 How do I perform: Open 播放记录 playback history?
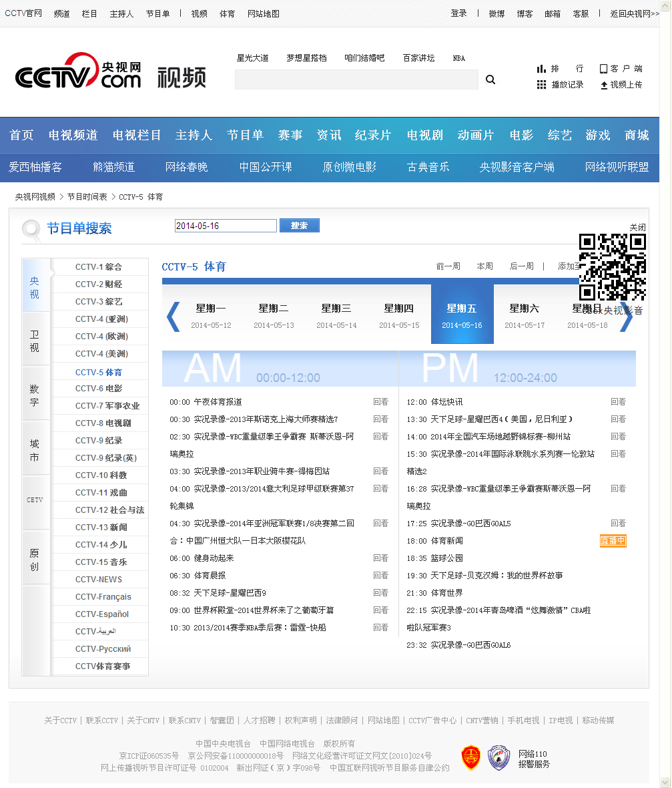[560, 84]
